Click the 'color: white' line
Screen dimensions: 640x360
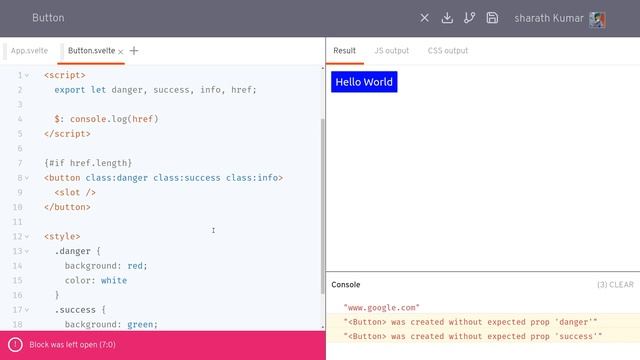coord(96,281)
